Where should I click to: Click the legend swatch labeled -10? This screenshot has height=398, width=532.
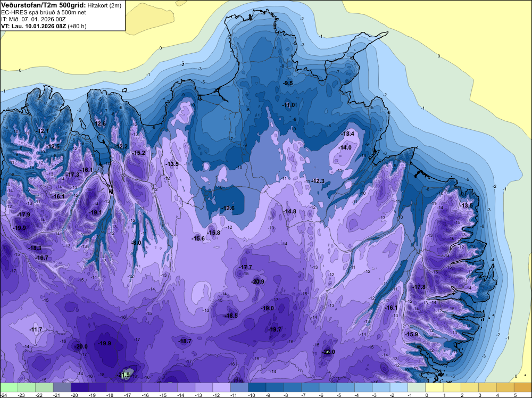[x=257, y=387]
